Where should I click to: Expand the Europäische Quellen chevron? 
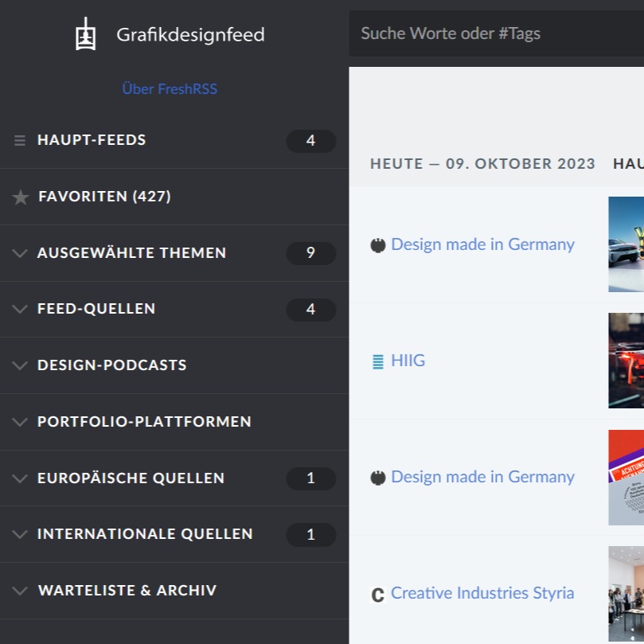(20, 478)
